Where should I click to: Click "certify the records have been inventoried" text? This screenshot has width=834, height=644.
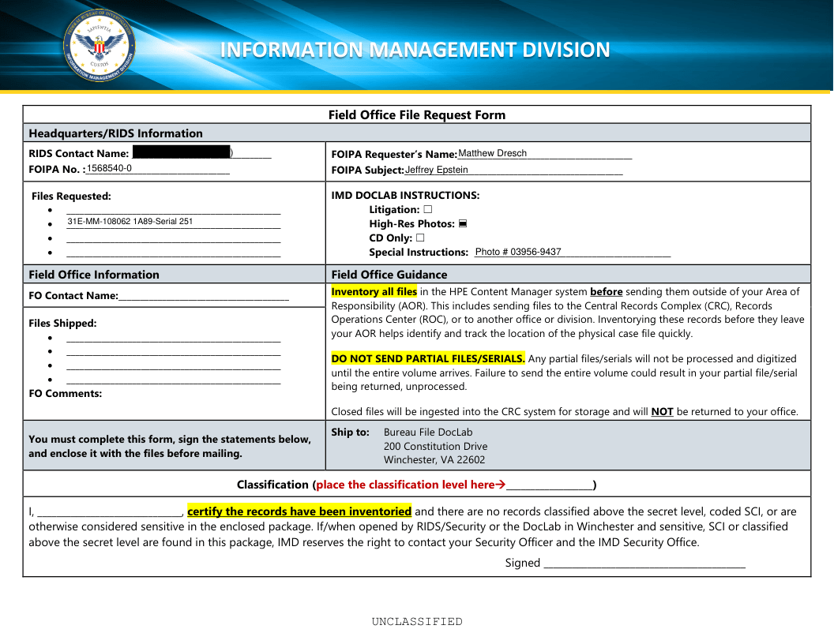point(299,511)
